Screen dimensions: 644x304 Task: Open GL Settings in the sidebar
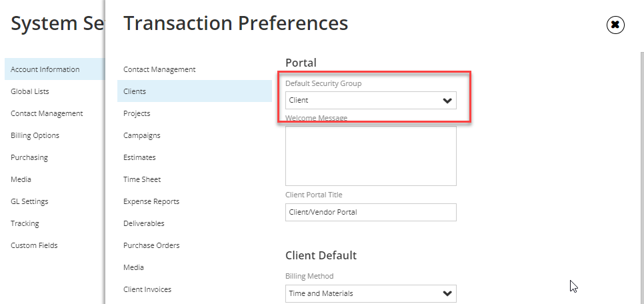[x=29, y=201]
